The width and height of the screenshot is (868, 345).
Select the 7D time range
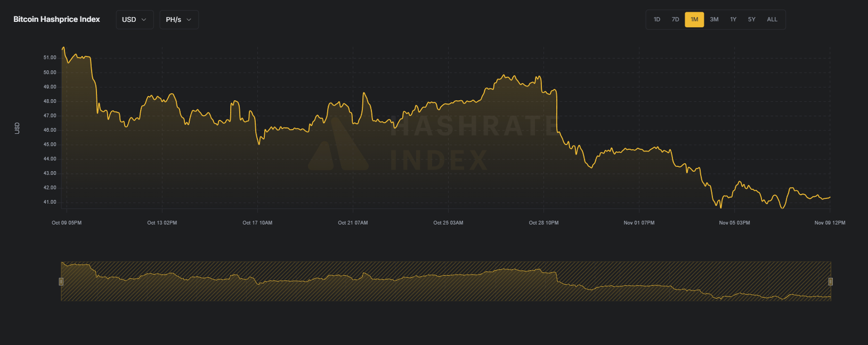[675, 20]
